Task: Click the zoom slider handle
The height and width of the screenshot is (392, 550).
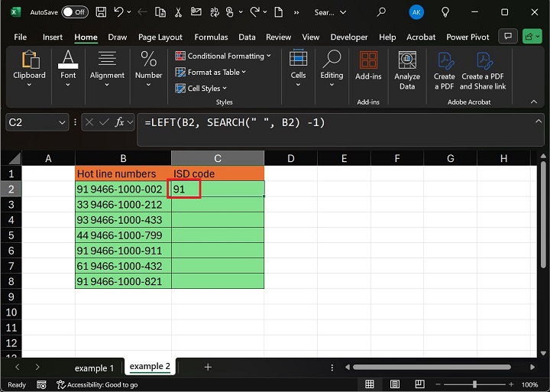Action: pos(475,384)
